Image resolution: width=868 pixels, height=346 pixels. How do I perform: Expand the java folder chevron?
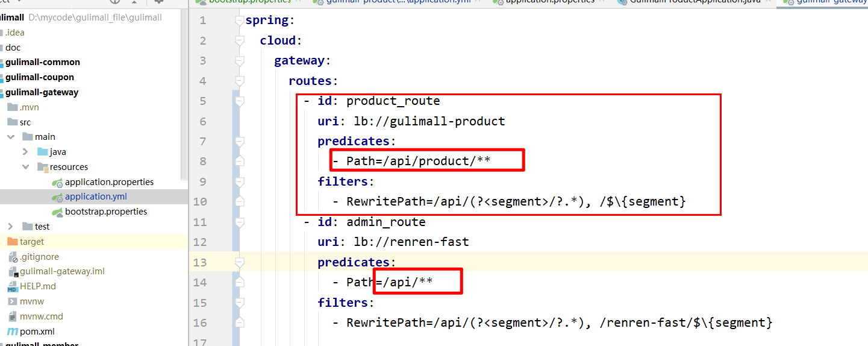click(25, 152)
